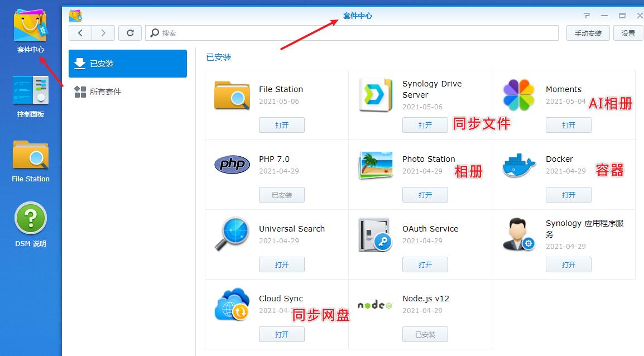Switch to the 已安装 tab
This screenshot has width=644, height=356.
127,63
